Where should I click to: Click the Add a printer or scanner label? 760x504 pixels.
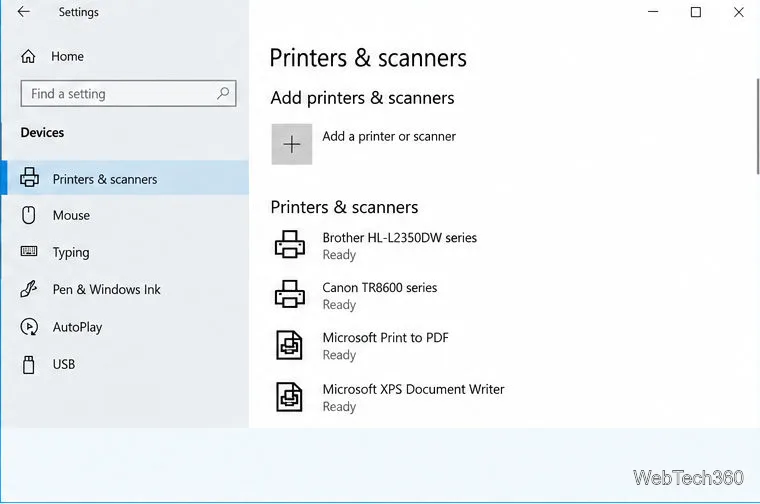pyautogui.click(x=389, y=137)
